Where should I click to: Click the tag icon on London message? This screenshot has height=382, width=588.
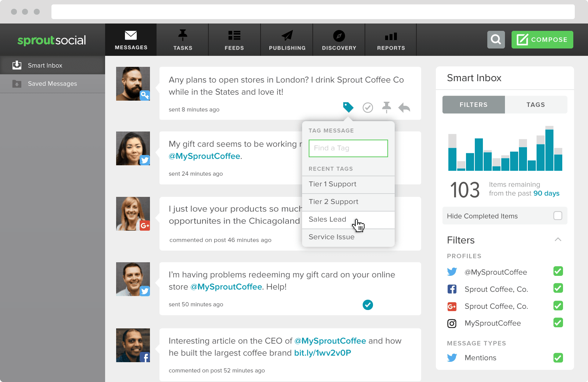[x=348, y=107]
